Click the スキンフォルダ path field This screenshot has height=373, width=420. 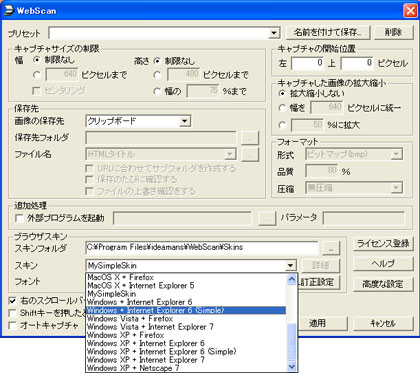click(x=202, y=248)
